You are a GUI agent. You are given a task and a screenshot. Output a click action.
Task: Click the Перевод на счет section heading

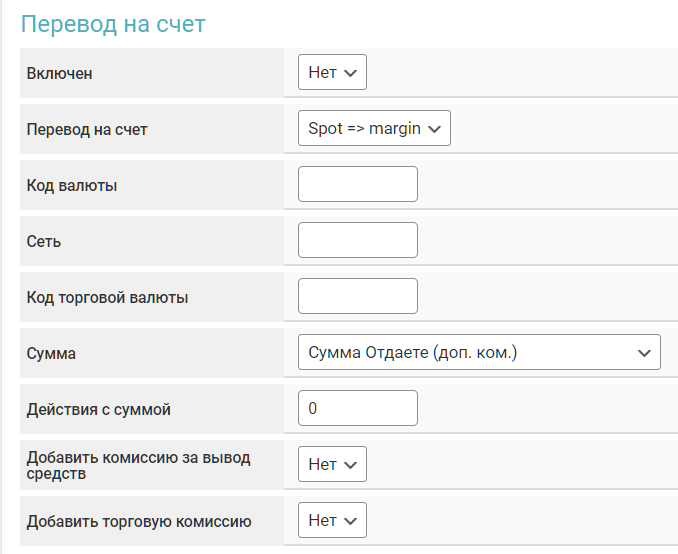(113, 24)
